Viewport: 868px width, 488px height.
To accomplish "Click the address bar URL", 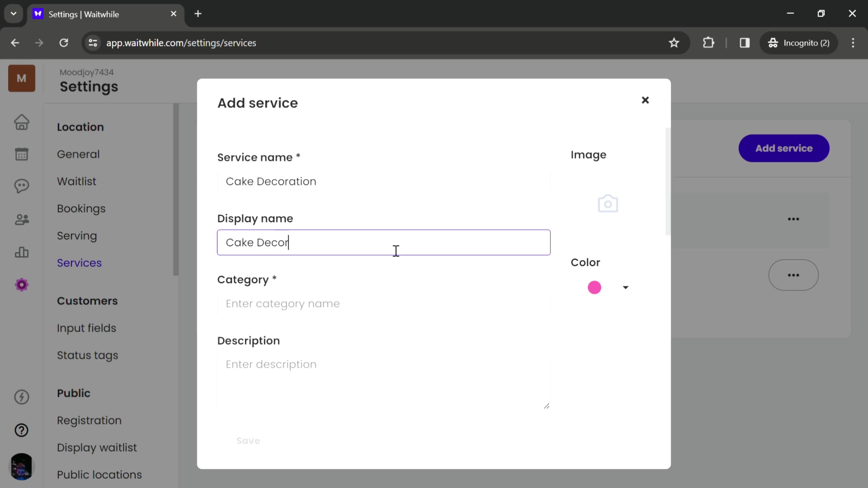I will (181, 43).
